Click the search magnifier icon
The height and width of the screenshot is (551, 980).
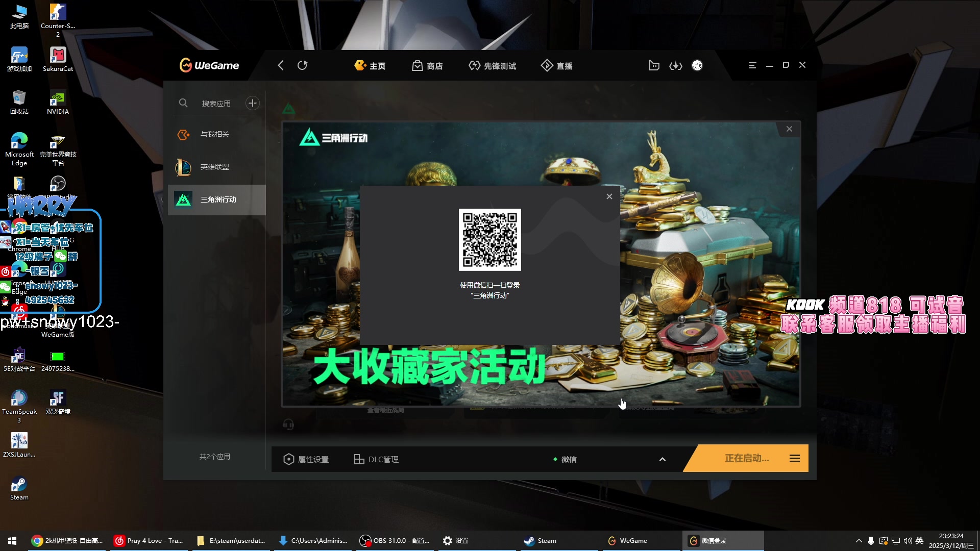tap(183, 103)
